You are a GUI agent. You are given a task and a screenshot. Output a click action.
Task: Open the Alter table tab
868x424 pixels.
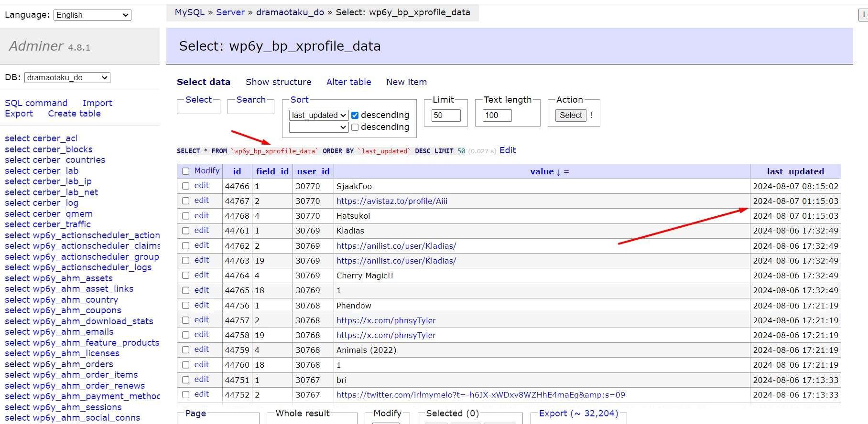pyautogui.click(x=348, y=82)
